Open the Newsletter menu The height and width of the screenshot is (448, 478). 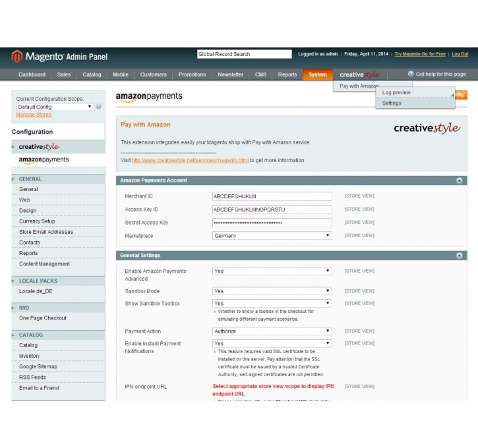tap(231, 74)
